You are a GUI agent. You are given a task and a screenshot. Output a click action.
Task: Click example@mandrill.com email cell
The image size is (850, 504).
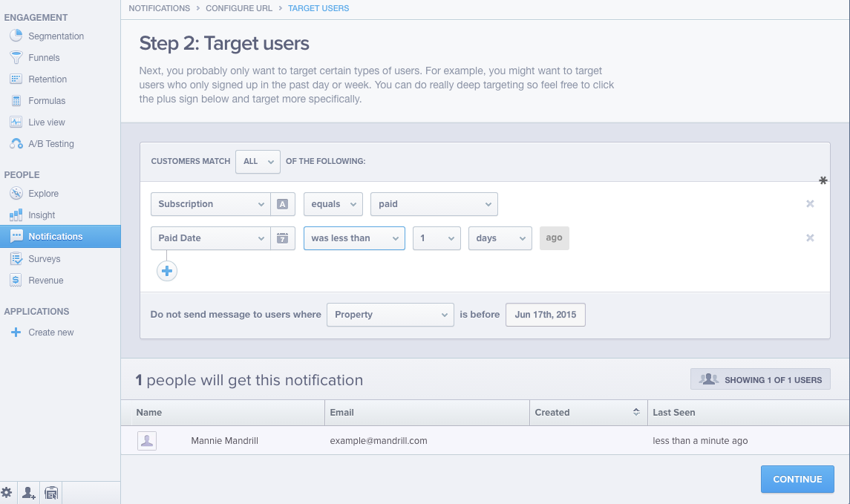tap(379, 441)
